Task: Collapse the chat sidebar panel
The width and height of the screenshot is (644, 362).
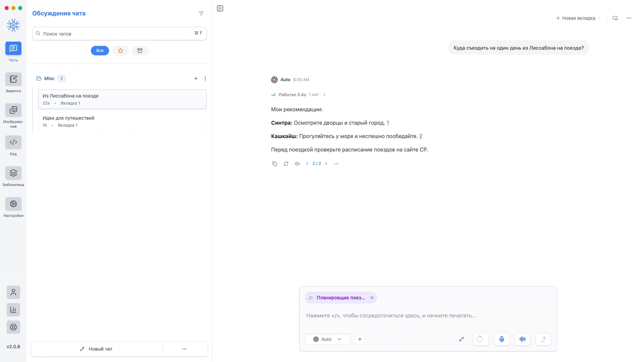Action: (220, 8)
